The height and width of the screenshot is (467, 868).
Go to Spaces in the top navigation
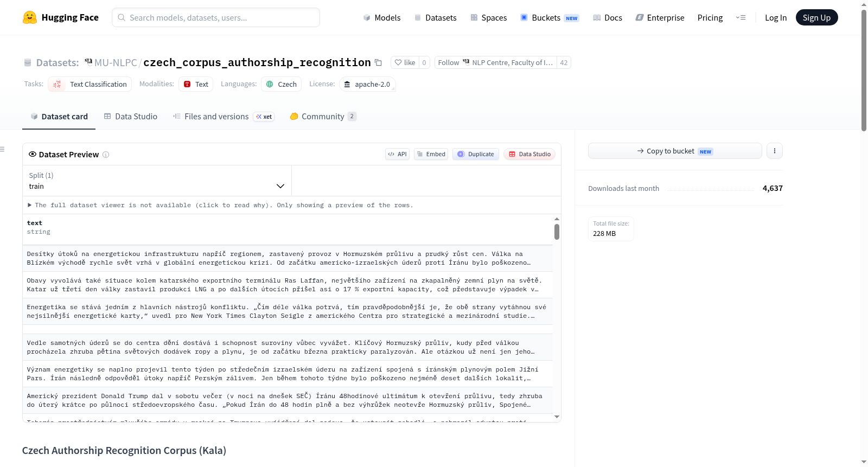point(488,17)
